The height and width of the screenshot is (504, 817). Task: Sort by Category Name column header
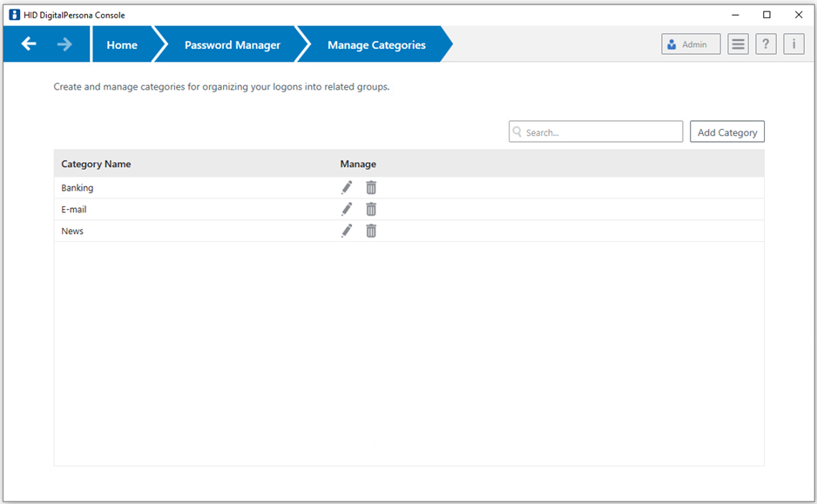click(96, 164)
